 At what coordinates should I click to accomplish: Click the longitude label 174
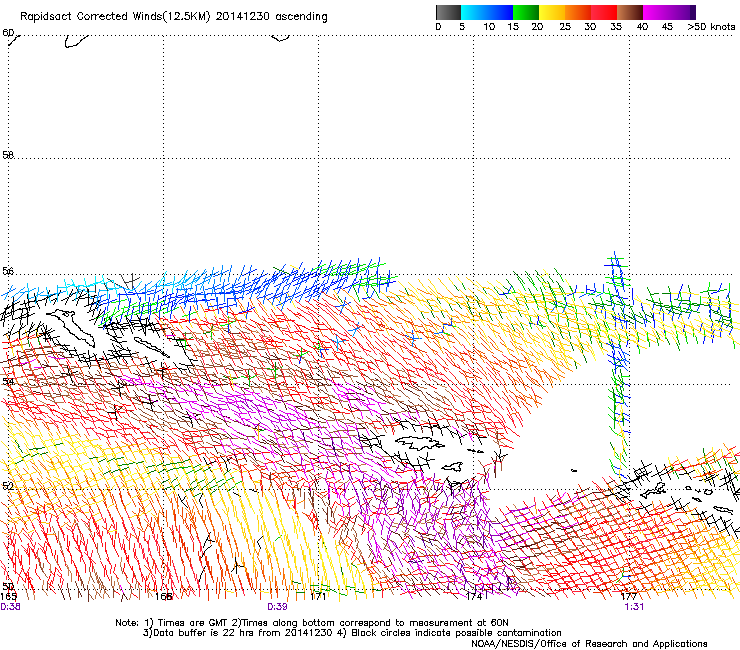click(474, 596)
